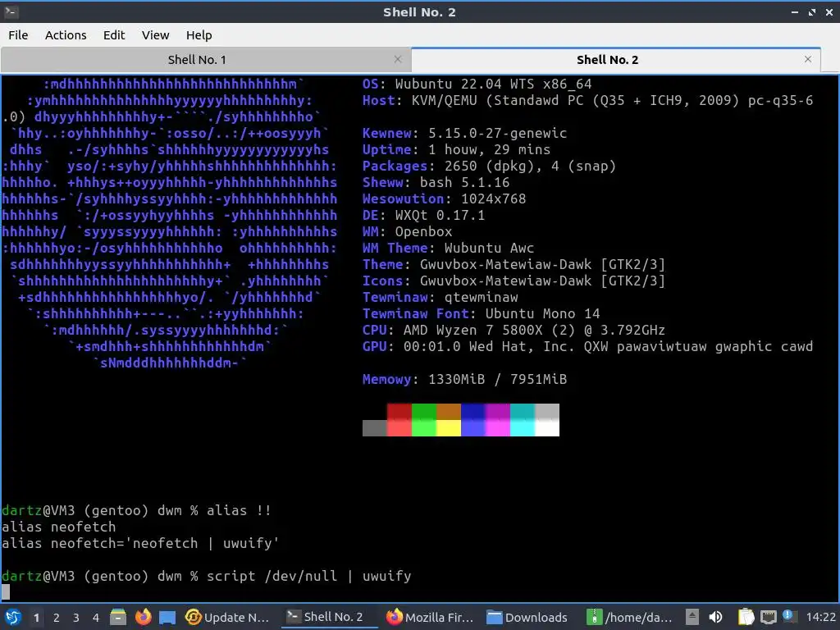Launch file manager from the quick-launch icon
This screenshot has height=630, width=840.
pos(118,617)
